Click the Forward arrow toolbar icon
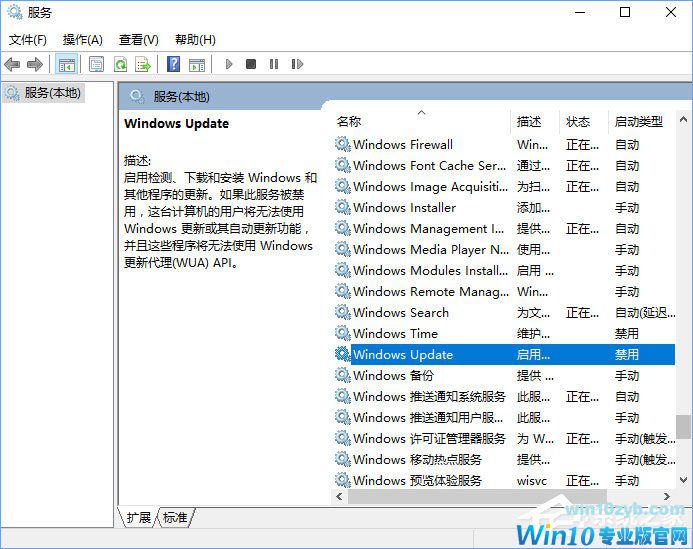Image resolution: width=693 pixels, height=549 pixels. tap(34, 65)
